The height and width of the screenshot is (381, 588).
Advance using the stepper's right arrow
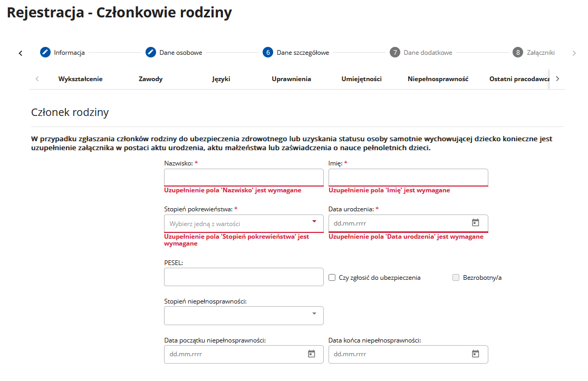(x=574, y=53)
